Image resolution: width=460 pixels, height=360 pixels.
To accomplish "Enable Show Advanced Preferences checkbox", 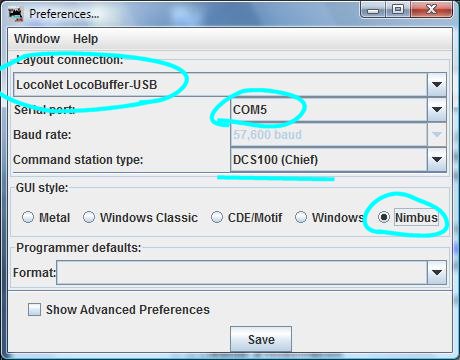I will [x=34, y=310].
